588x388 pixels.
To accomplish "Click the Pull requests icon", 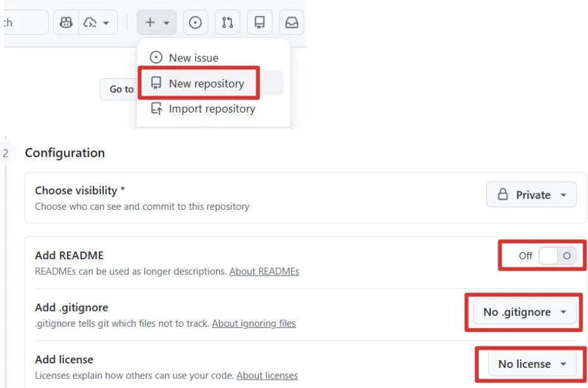I will pos(228,21).
